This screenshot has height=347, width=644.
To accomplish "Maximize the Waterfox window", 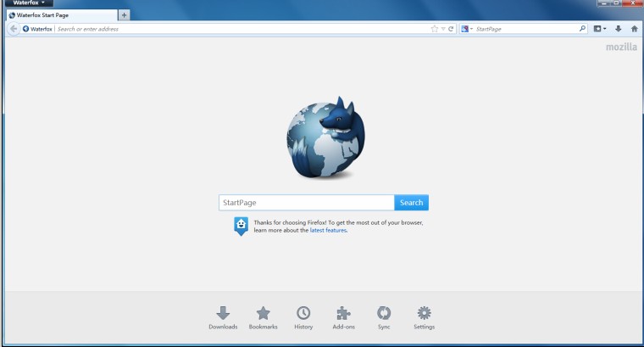I will (616, 3).
